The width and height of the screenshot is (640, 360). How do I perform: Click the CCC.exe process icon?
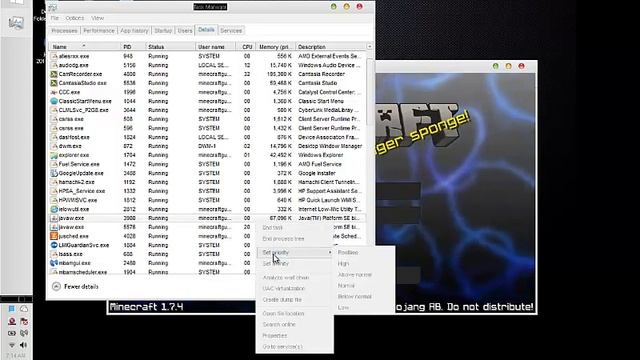tap(53, 92)
